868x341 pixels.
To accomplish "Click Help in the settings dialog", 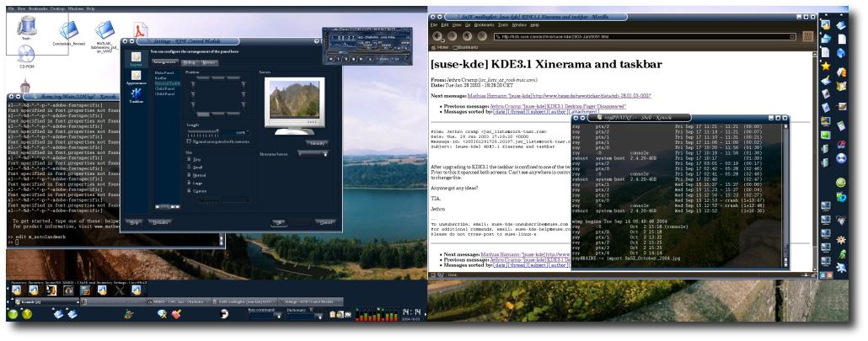I will tap(134, 222).
